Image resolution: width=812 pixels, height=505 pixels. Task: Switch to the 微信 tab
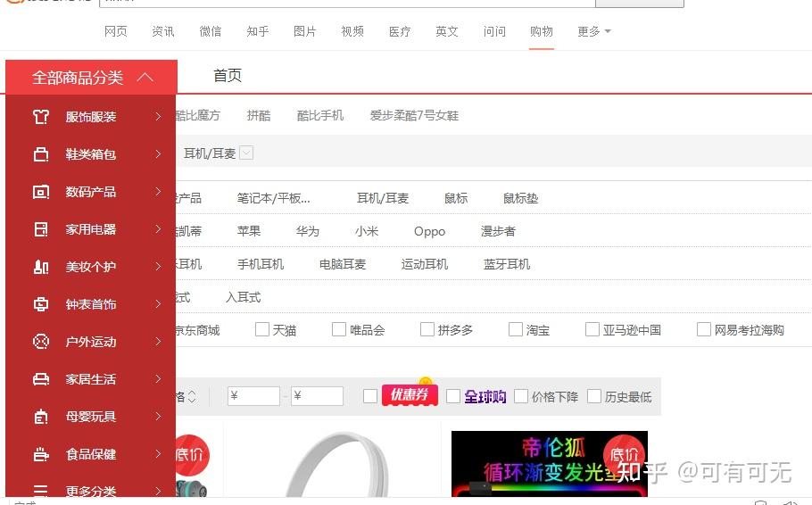[x=211, y=31]
